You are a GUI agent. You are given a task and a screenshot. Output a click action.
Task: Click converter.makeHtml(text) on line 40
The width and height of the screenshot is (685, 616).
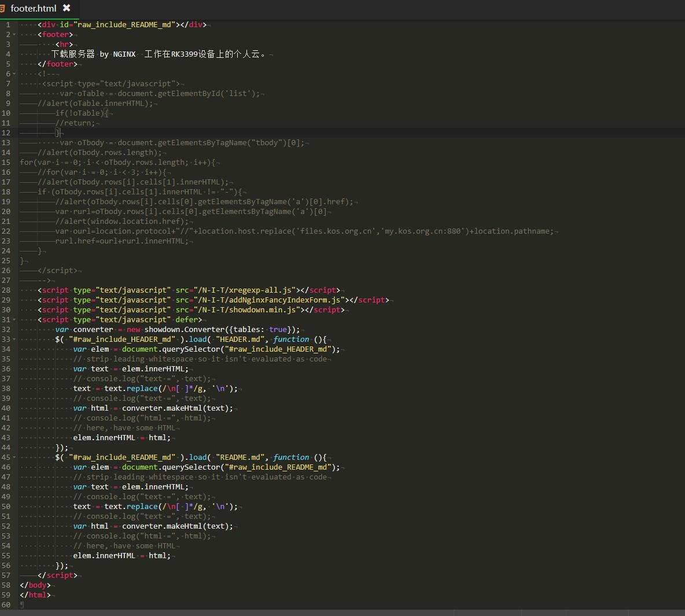click(175, 408)
